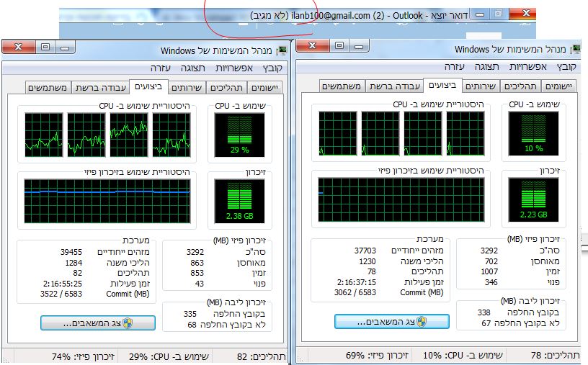
Task: Switch to Networking tab in left Task Manager
Action: click(100, 88)
